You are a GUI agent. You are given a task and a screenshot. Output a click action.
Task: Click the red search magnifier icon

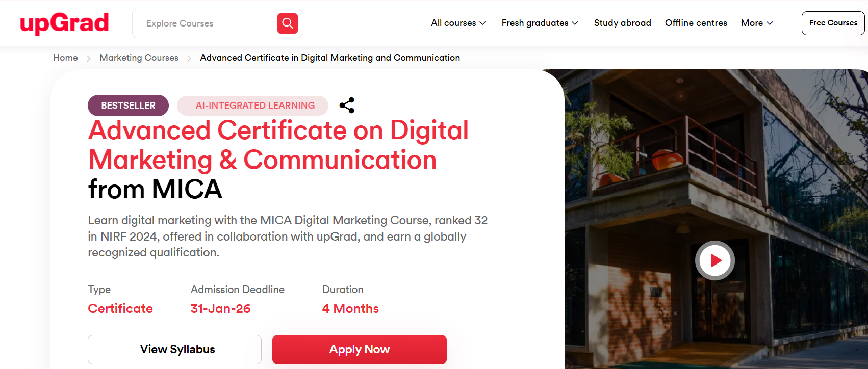pos(288,23)
